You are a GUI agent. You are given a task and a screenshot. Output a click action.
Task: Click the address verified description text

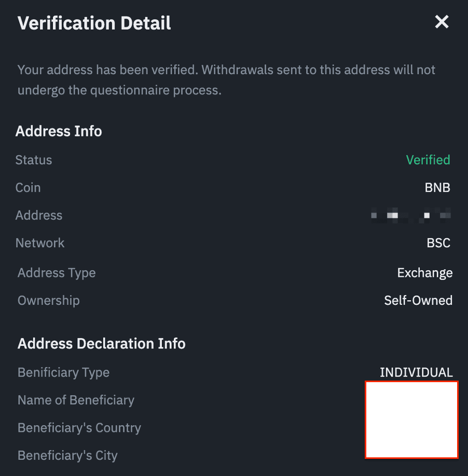click(226, 80)
